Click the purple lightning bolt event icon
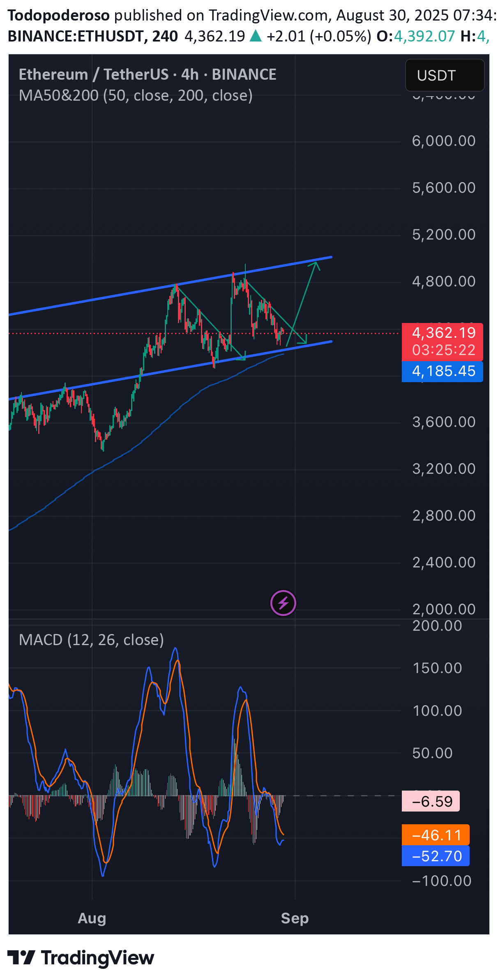The image size is (498, 980). point(283,603)
